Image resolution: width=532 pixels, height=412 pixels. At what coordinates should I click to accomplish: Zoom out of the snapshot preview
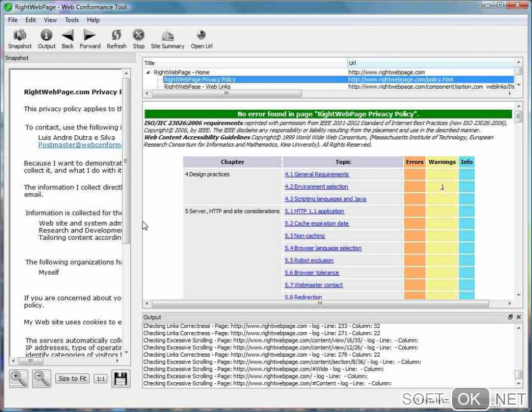tap(42, 379)
